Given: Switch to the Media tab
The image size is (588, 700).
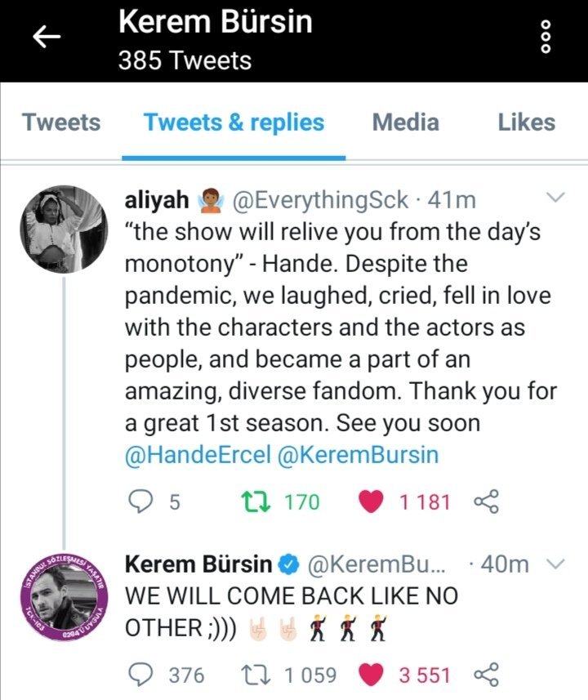Looking at the screenshot, I should (405, 123).
